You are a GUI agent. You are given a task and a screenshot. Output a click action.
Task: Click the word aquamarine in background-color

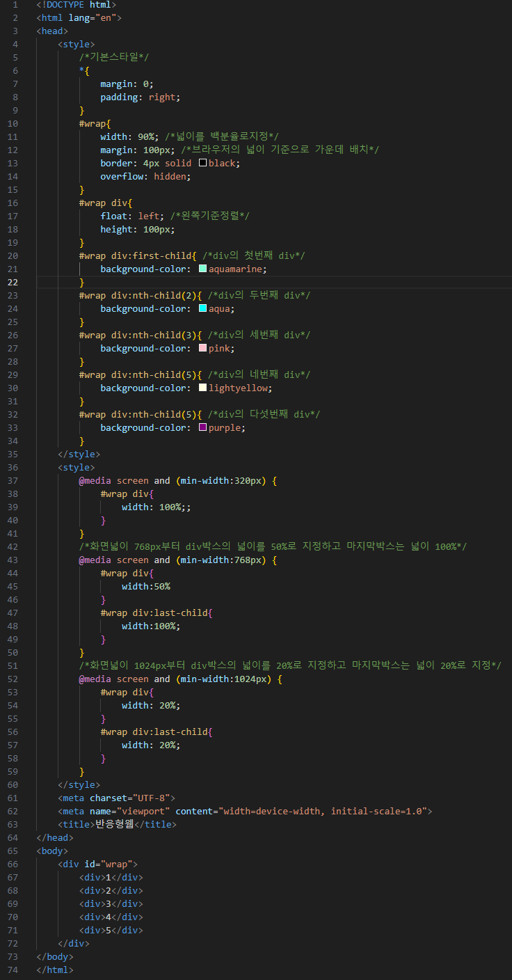235,269
